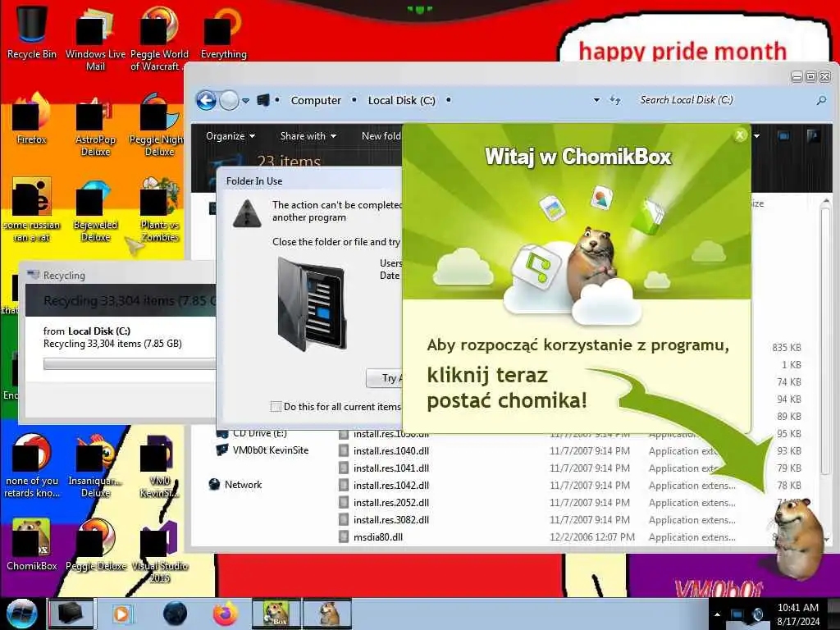Click the Explorer taskbar button

(x=71, y=614)
